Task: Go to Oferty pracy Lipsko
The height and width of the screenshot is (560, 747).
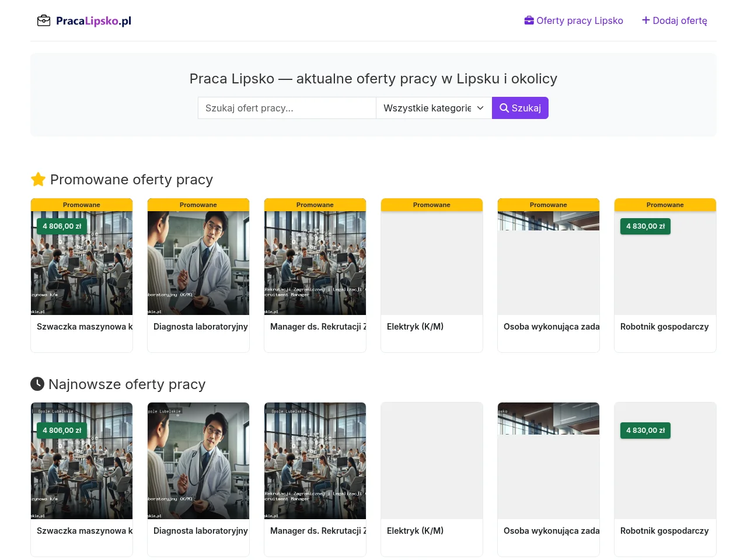Action: click(574, 20)
